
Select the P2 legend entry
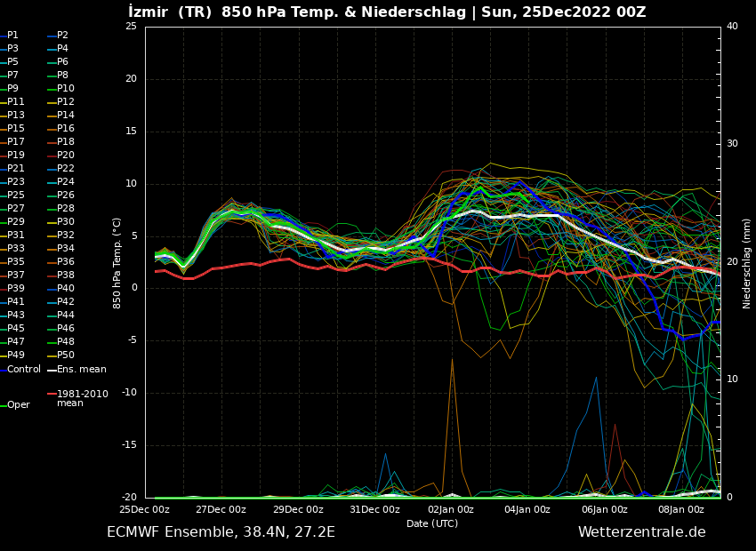58,36
